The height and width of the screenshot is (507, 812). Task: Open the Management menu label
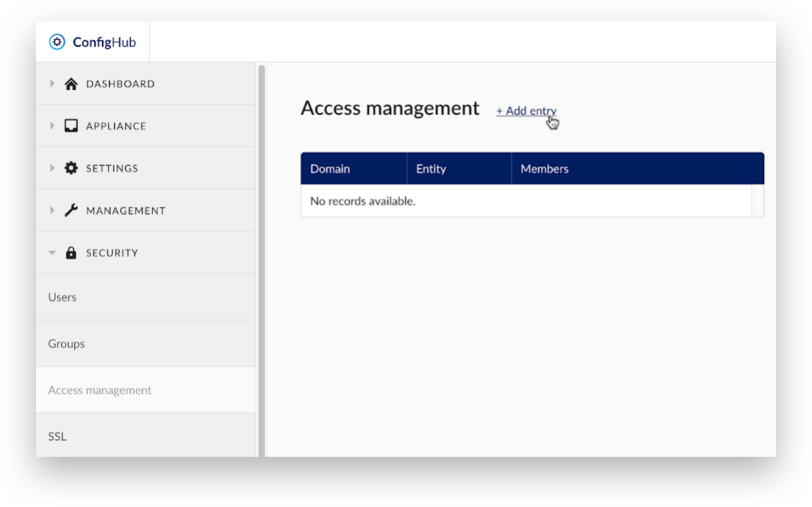tap(126, 210)
